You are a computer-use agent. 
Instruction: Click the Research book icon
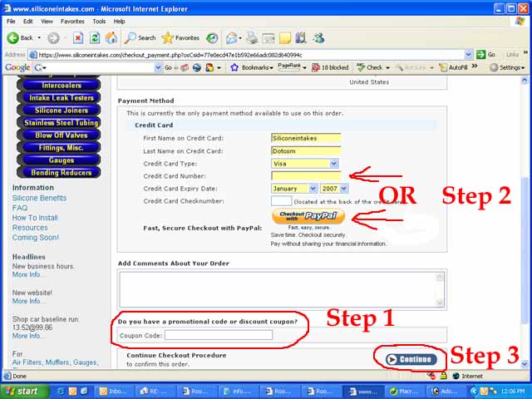(x=301, y=37)
